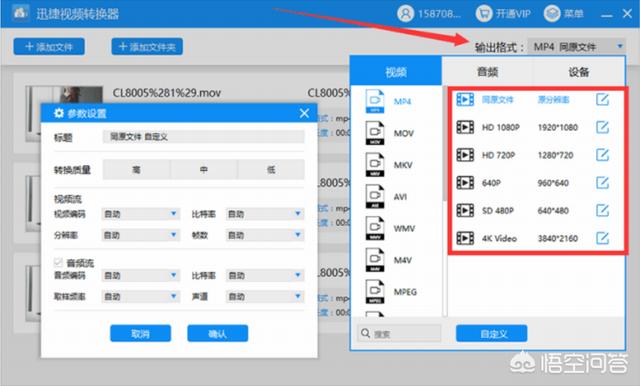This screenshot has width=640, height=386.
Task: Click the 标题 text field
Action: [203, 137]
